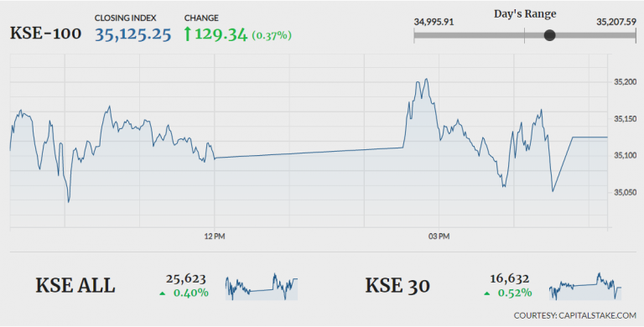Click the green triangle next to 0.52%
The height and width of the screenshot is (327, 644).
tap(487, 293)
